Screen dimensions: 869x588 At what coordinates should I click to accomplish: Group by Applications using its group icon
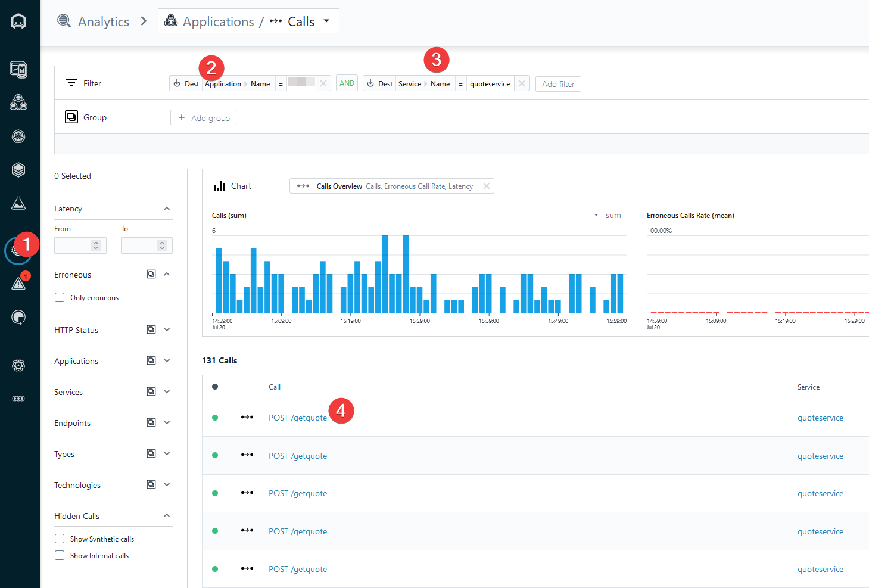tap(151, 360)
